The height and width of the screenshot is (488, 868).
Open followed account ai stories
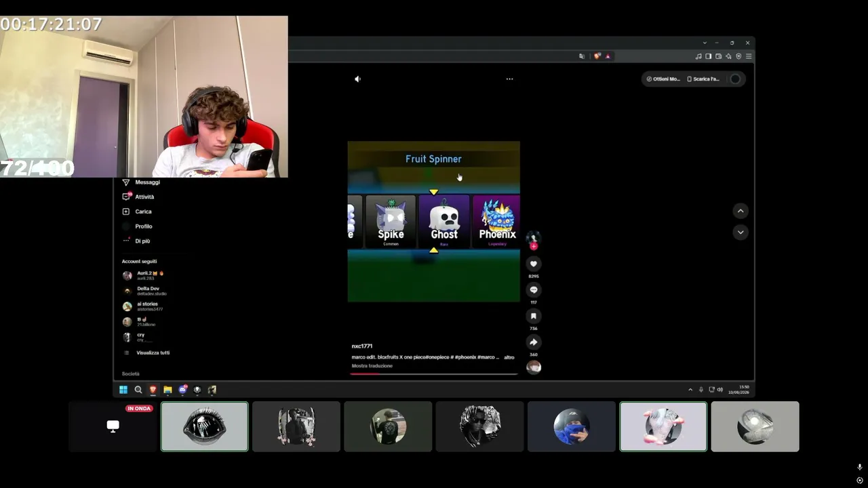142,306
